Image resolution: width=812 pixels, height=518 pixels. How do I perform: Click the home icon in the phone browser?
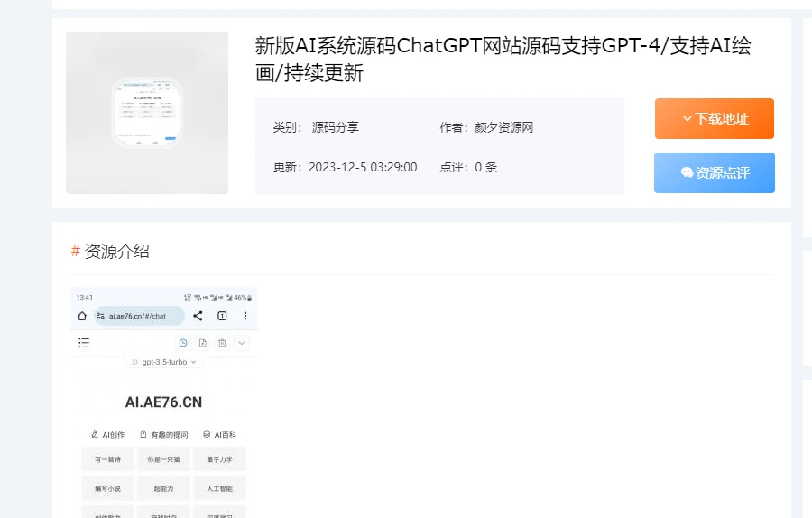[x=82, y=316]
